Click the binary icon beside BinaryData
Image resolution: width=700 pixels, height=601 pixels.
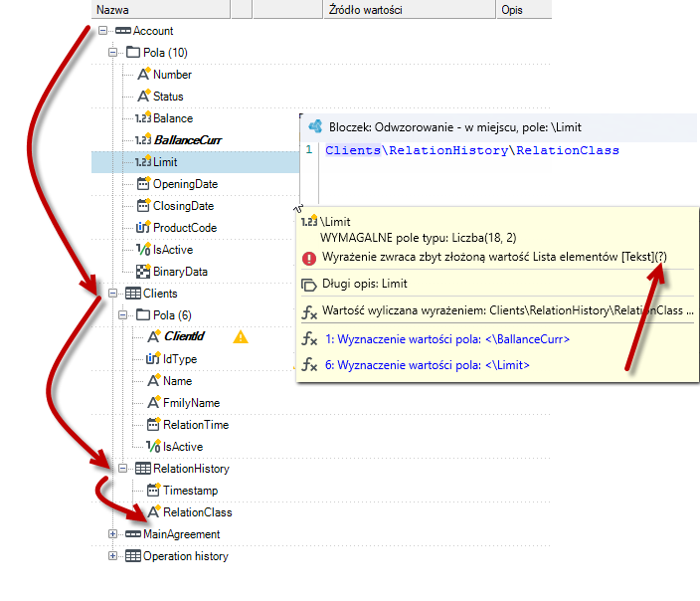[x=143, y=272]
